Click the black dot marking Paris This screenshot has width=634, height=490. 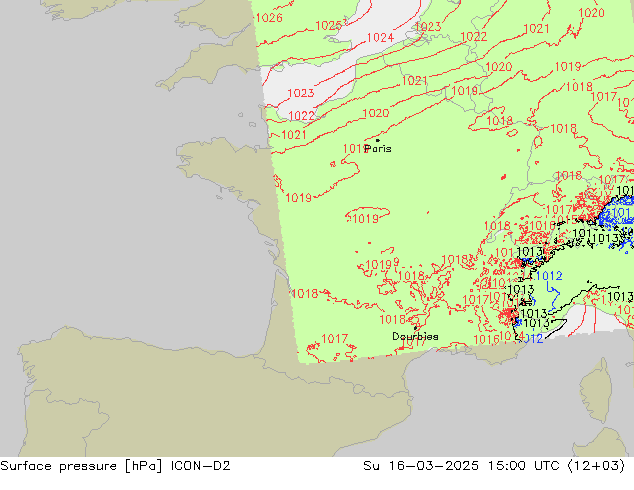click(x=378, y=140)
